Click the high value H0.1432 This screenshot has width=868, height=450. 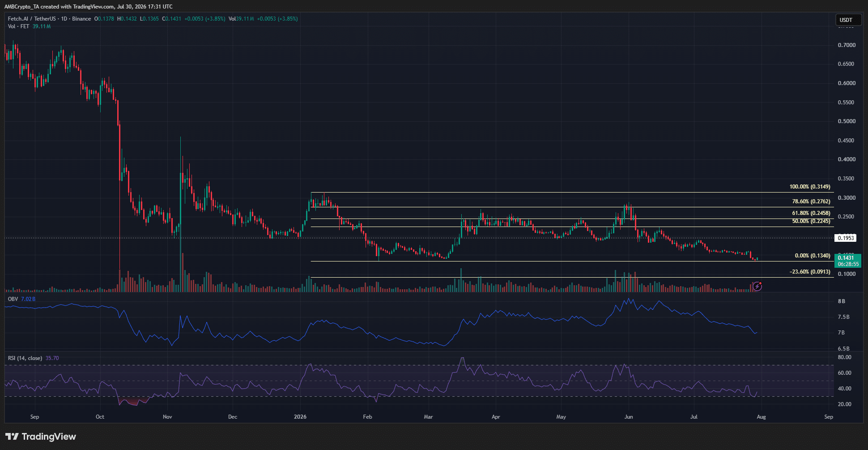(x=127, y=19)
